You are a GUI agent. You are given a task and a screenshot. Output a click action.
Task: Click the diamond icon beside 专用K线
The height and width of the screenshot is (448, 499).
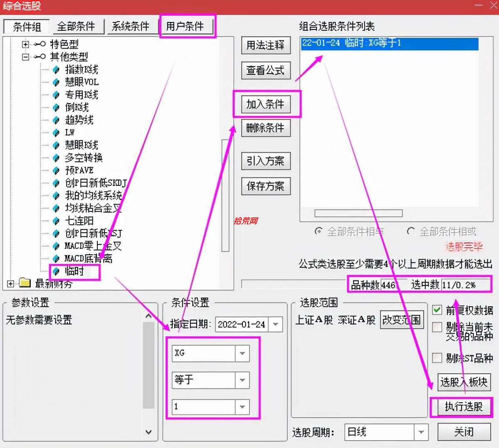coord(56,95)
